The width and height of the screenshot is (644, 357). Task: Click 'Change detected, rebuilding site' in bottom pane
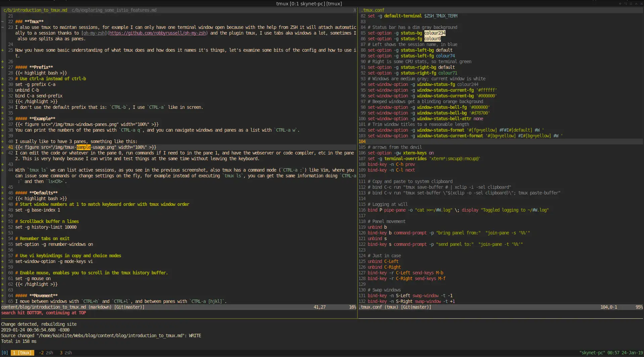[x=39, y=324]
